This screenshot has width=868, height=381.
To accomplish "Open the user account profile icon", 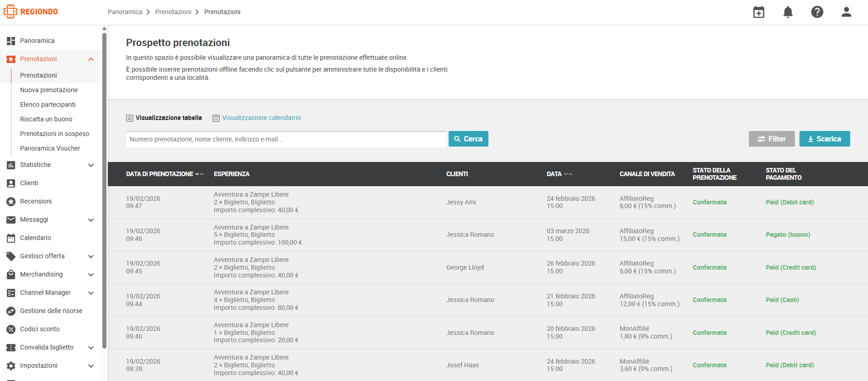I will [847, 12].
